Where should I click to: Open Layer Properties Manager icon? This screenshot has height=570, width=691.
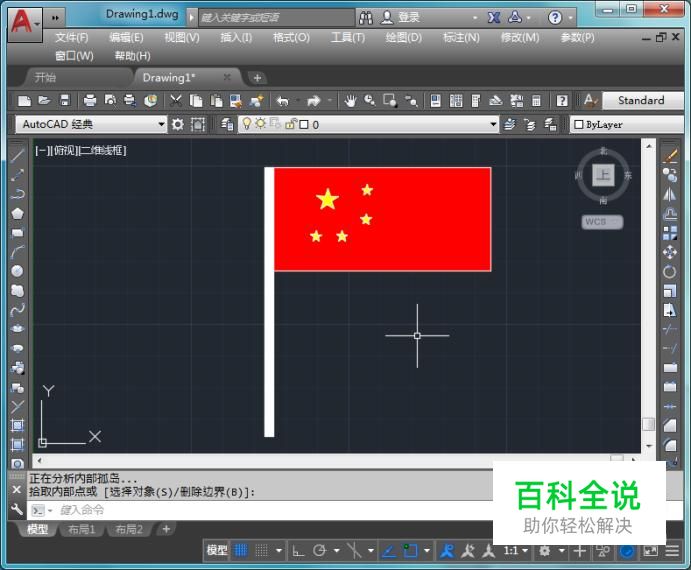click(227, 125)
